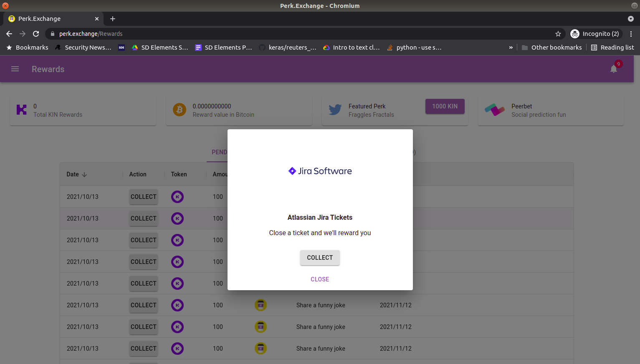Collect the first row reward
The height and width of the screenshot is (364, 640).
[x=144, y=197]
